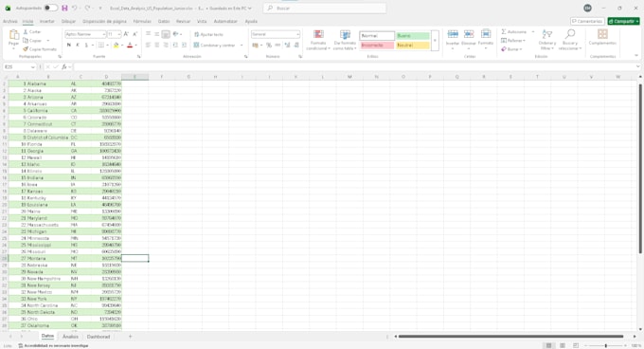
Task: Click the Eliminar cells icon
Action: [469, 34]
